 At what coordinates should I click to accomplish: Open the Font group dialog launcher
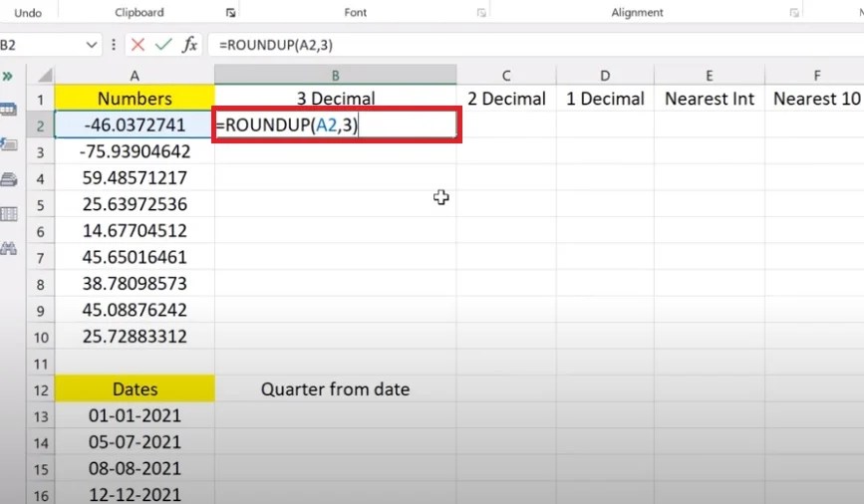(481, 13)
